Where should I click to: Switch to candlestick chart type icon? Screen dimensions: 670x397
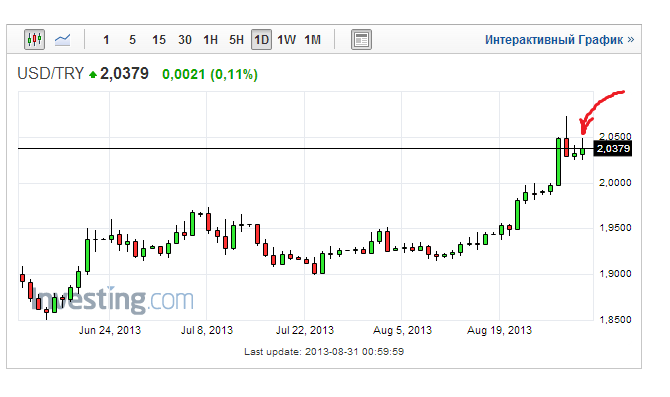click(x=34, y=40)
